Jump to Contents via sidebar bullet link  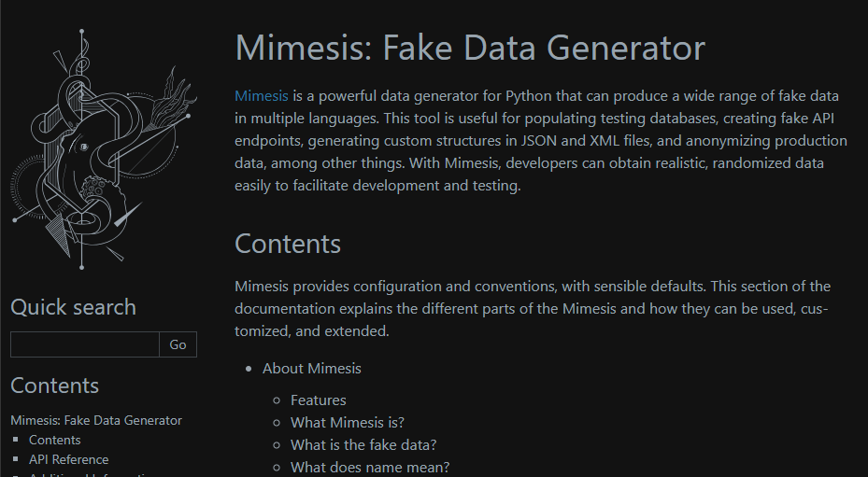pyautogui.click(x=55, y=440)
